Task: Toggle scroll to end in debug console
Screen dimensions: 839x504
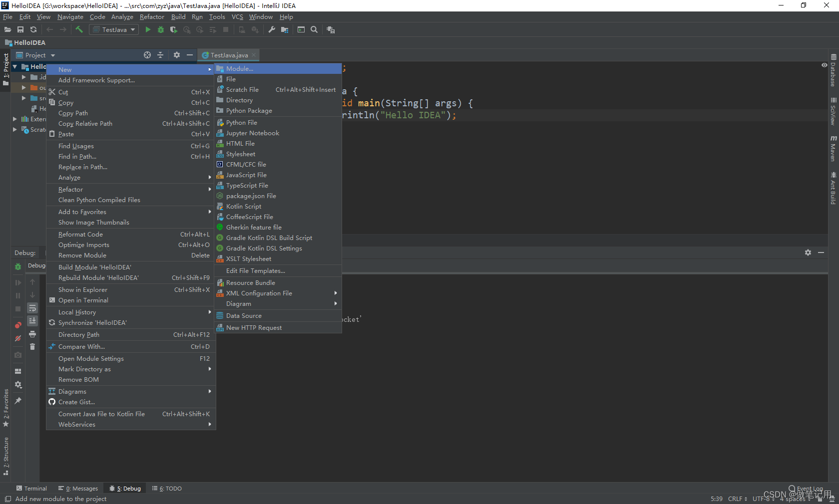Action: [32, 321]
